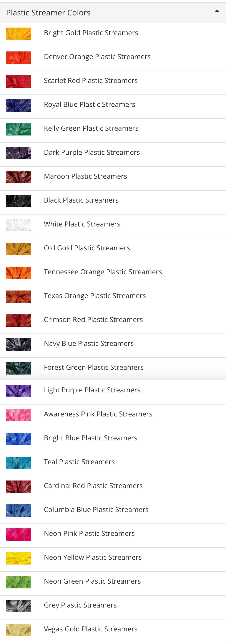Click the Vegas Gold swatch thumbnail
This screenshot has height=644, width=226.
18,630
